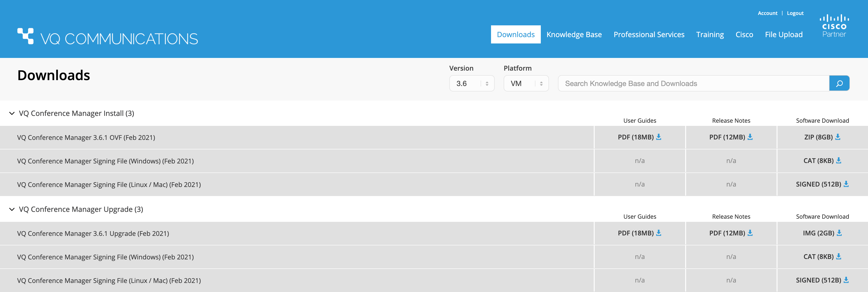Download SIGNED (512B) in Install section

pyautogui.click(x=822, y=184)
